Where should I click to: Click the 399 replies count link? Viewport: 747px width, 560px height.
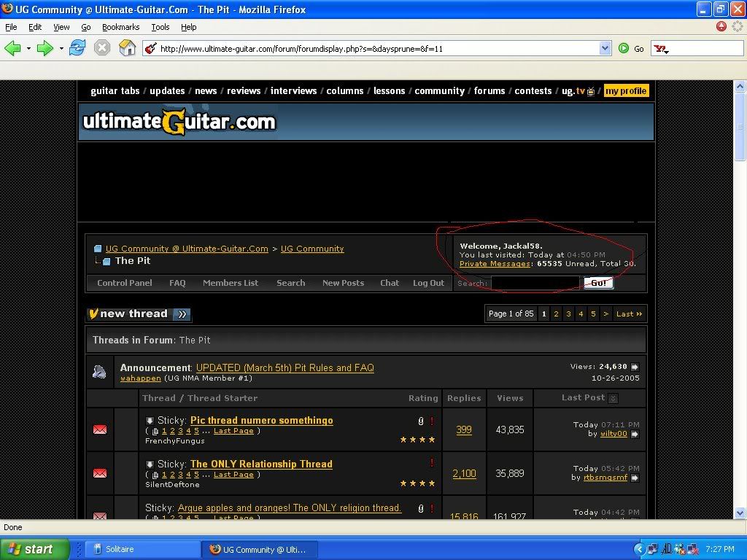[x=464, y=429]
